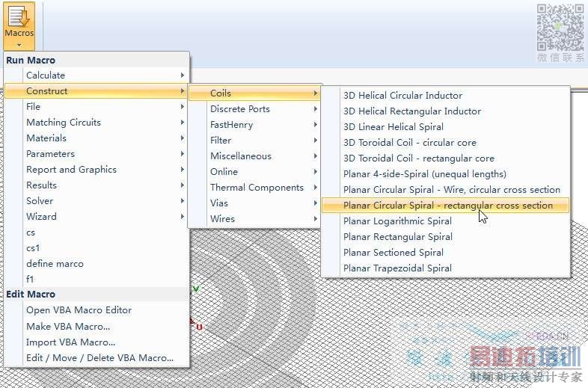Viewport: 588px width, 388px height.
Task: Run 3D Helical Circular Inductor macro
Action: [x=446, y=96]
